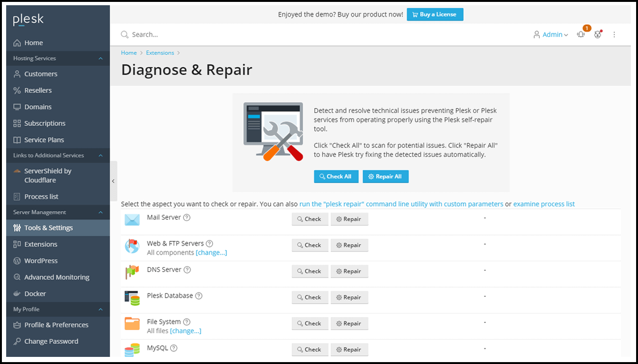This screenshot has width=638, height=364.
Task: Repair MySQL
Action: click(x=349, y=349)
